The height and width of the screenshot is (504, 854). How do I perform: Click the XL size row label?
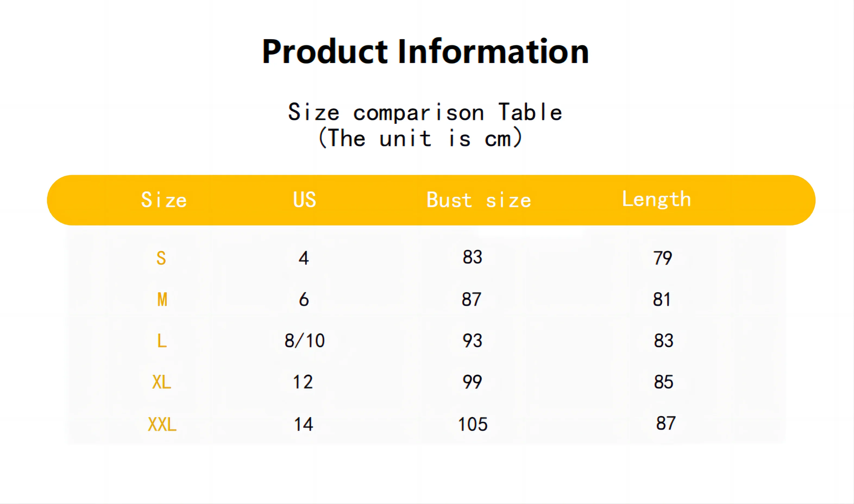click(161, 382)
